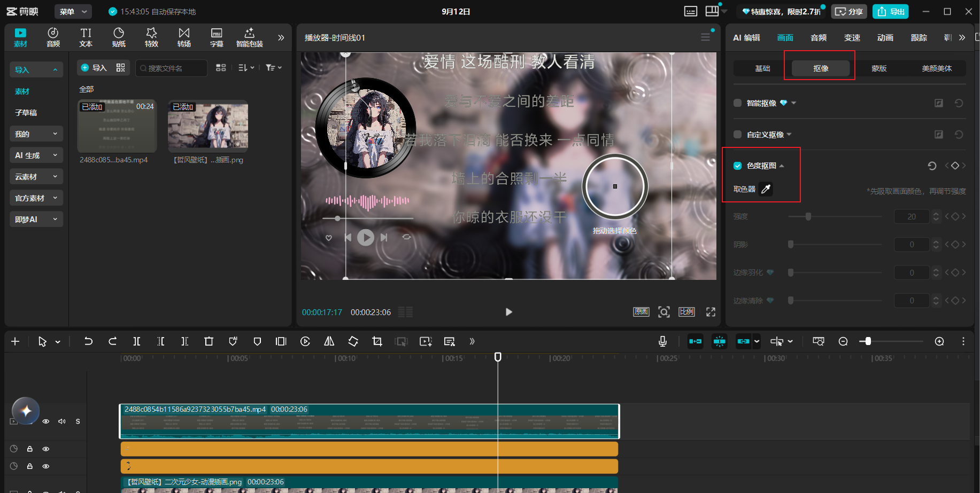This screenshot has width=980, height=493.
Task: Open the 特惠惊喜 promotion link
Action: [x=781, y=11]
